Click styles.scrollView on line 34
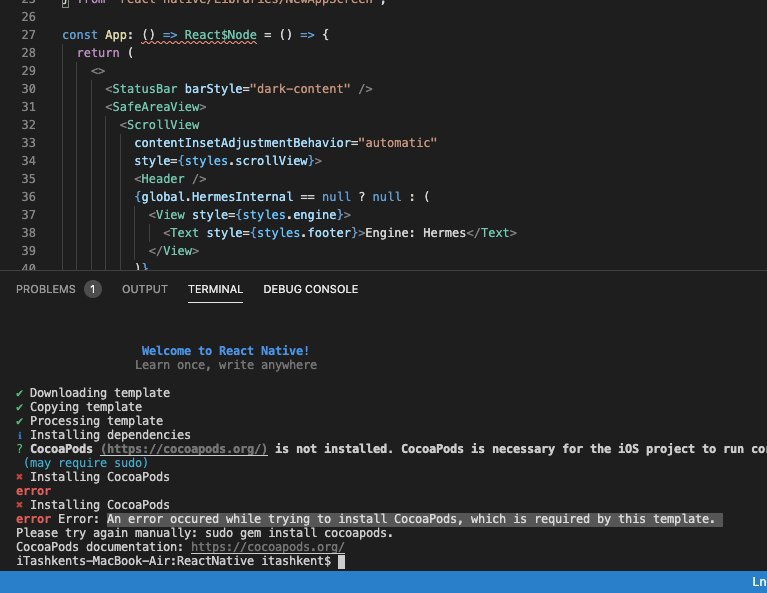Screen dimensions: 767x593 click(x=246, y=160)
